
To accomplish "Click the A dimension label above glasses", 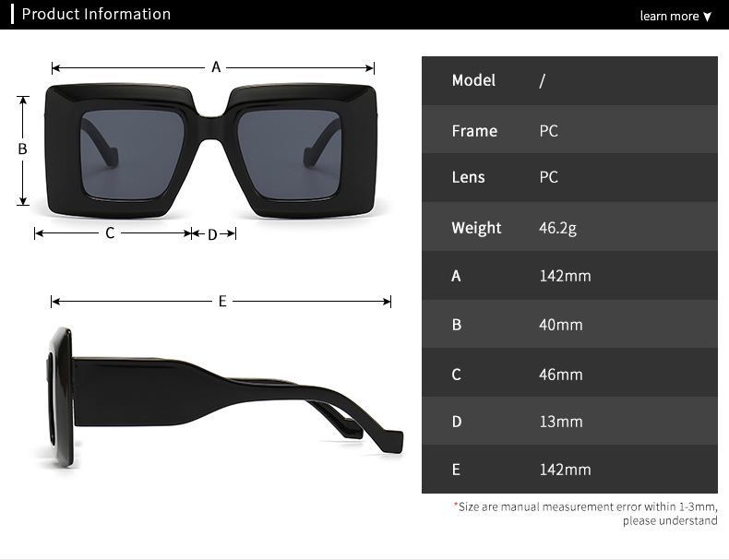I will point(216,67).
